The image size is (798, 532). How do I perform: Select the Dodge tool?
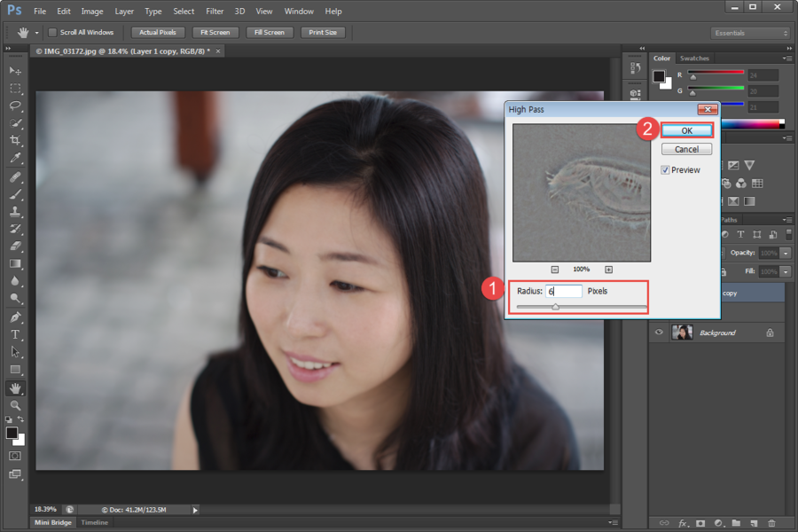[15, 298]
